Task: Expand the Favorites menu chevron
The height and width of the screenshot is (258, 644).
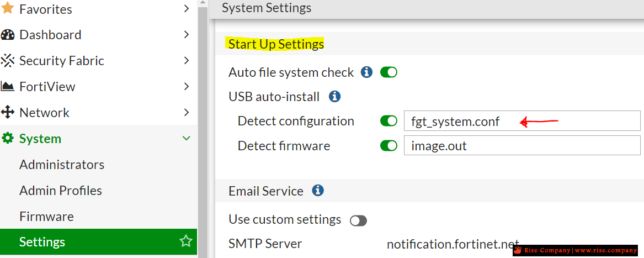Action: pos(187,9)
